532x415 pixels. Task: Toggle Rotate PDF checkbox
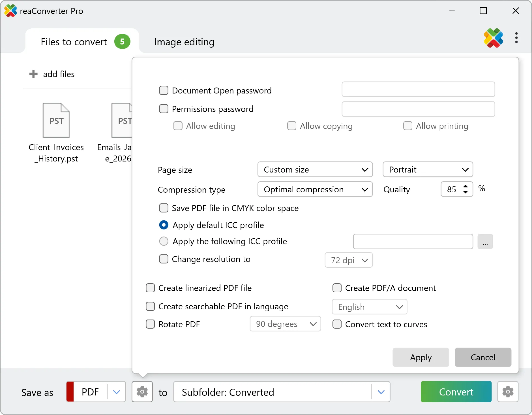click(150, 324)
